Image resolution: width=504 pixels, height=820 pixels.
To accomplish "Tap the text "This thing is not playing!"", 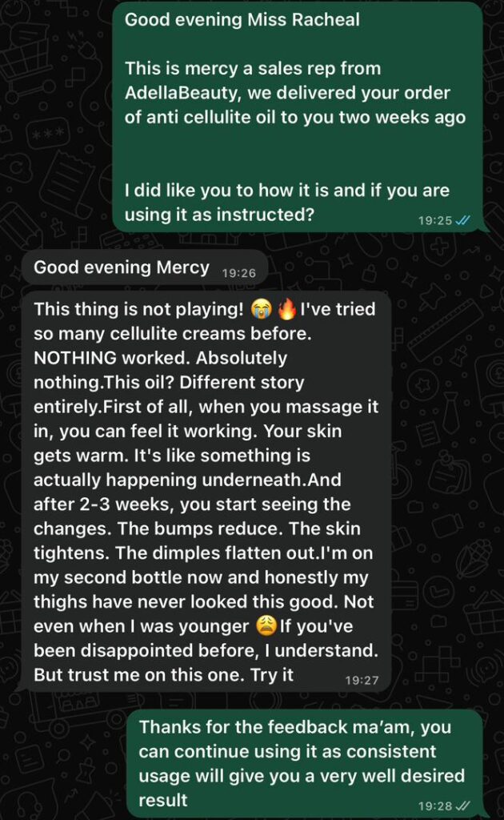I will [x=138, y=309].
